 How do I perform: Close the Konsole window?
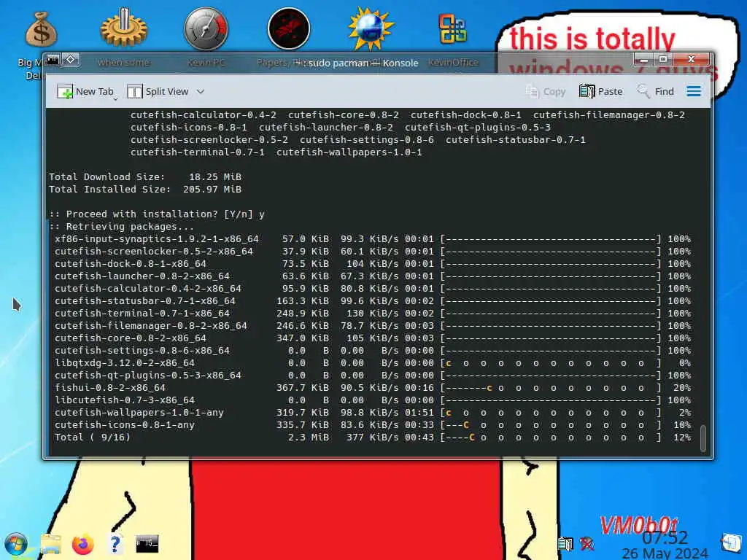pyautogui.click(x=692, y=60)
